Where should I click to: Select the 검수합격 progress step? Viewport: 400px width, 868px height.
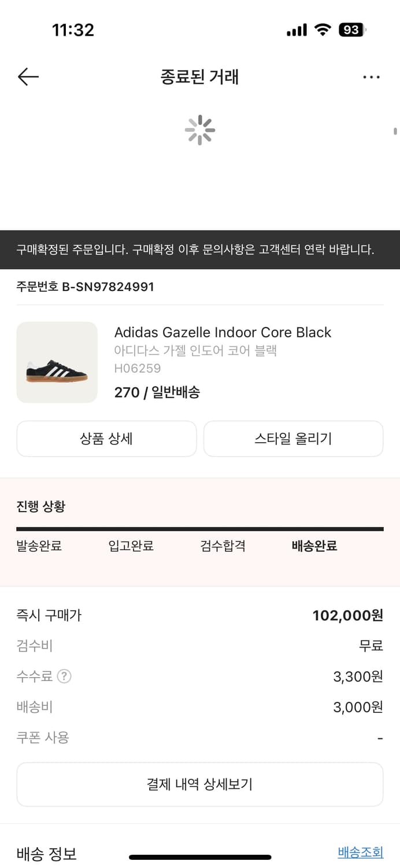222,546
